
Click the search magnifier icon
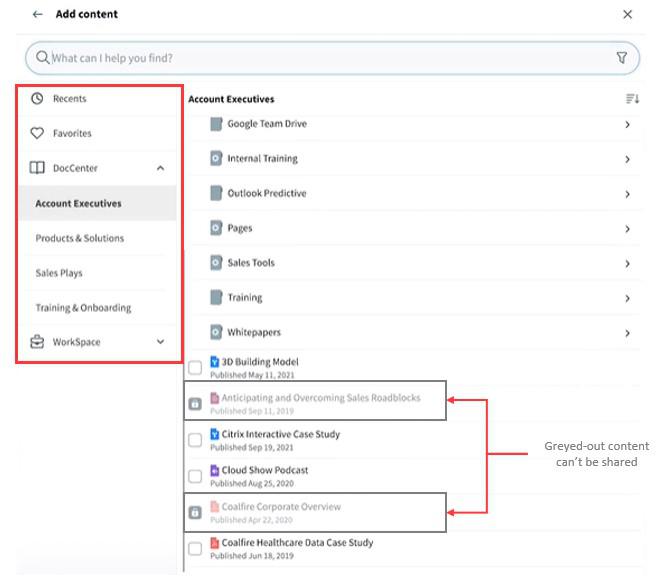(x=43, y=57)
